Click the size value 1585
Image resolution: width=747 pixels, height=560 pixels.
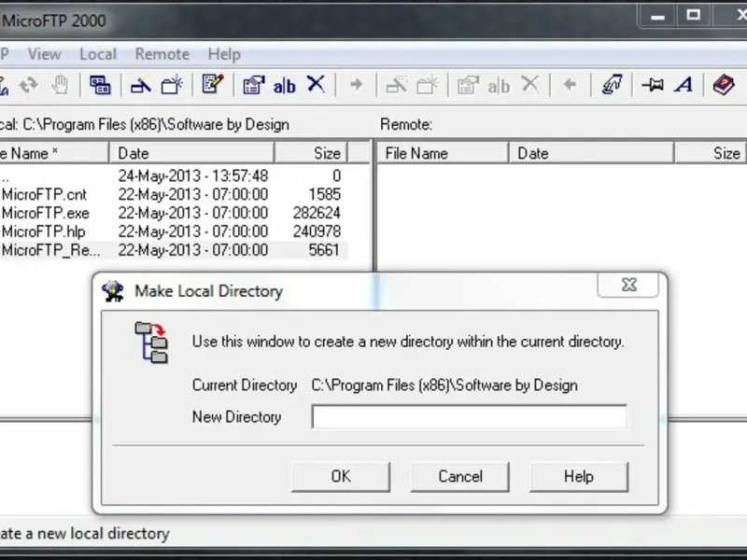(x=324, y=194)
